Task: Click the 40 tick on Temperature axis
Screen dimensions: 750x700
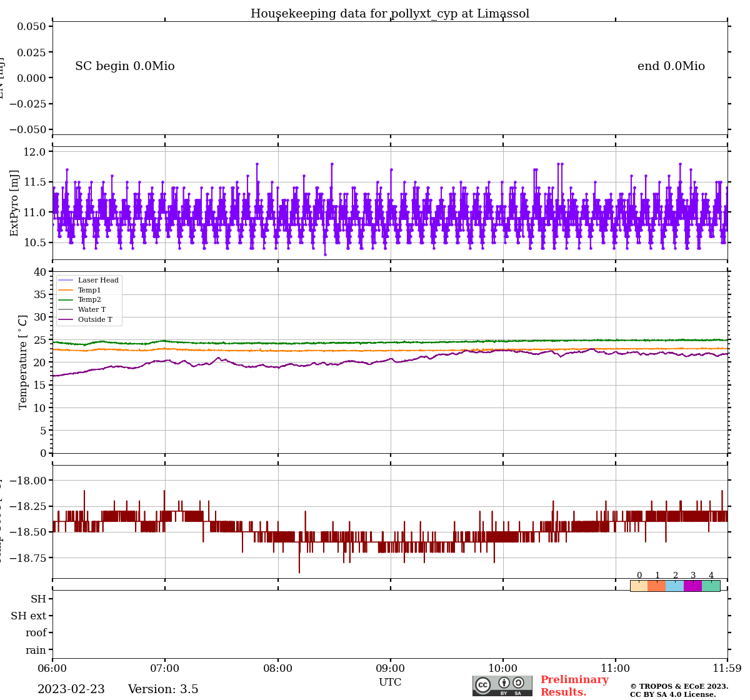Action: 41,272
